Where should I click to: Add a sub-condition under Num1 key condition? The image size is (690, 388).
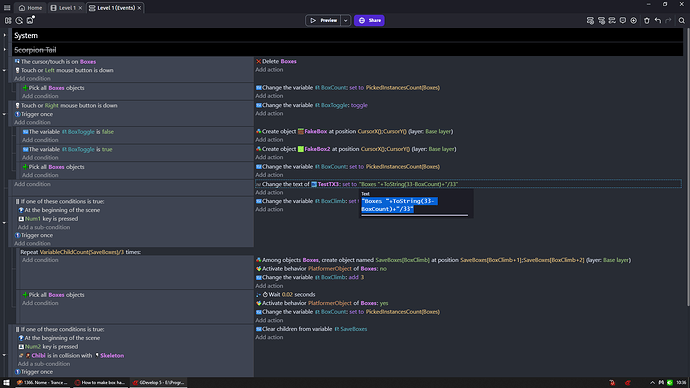pyautogui.click(x=44, y=227)
